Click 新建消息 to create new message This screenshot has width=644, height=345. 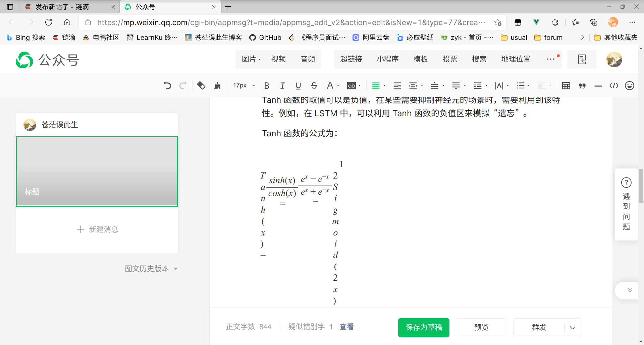[x=97, y=229]
